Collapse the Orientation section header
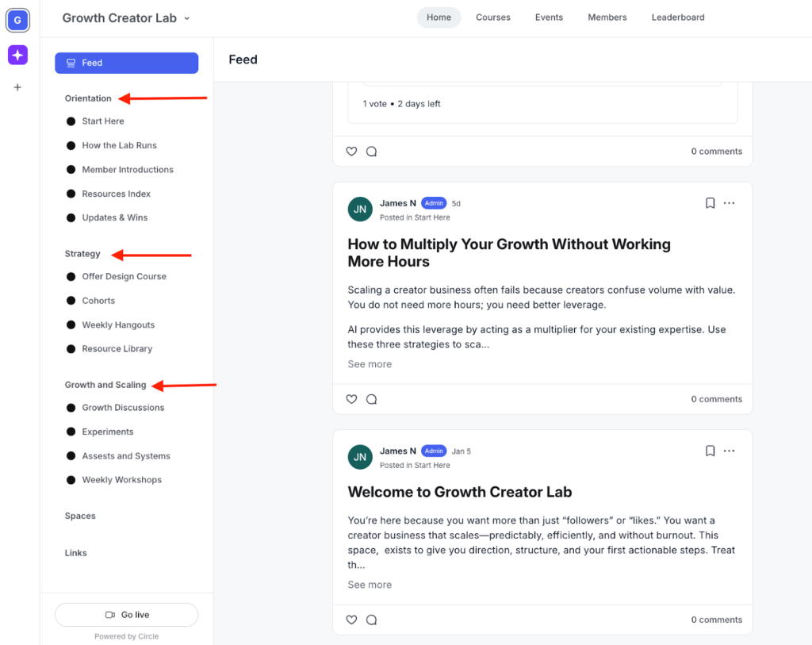Viewport: 812px width, 645px height. pos(88,98)
